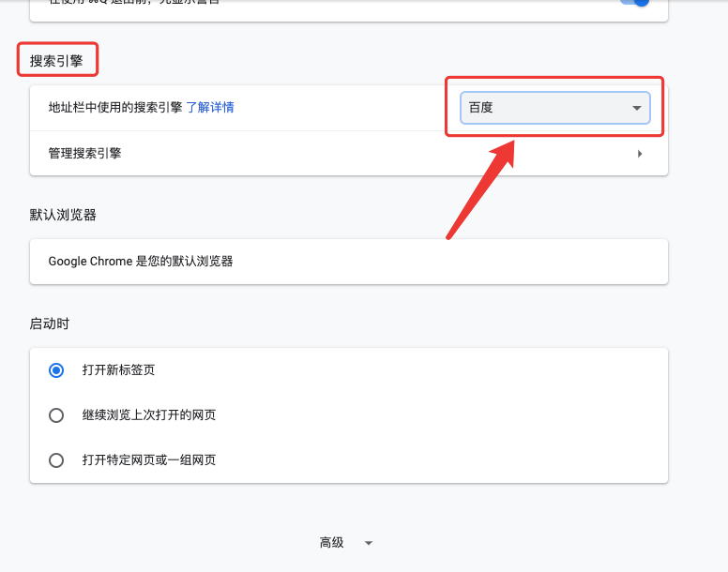Select 继续浏览上次打开的网页 radio option
This screenshot has width=728, height=572.
click(56, 415)
